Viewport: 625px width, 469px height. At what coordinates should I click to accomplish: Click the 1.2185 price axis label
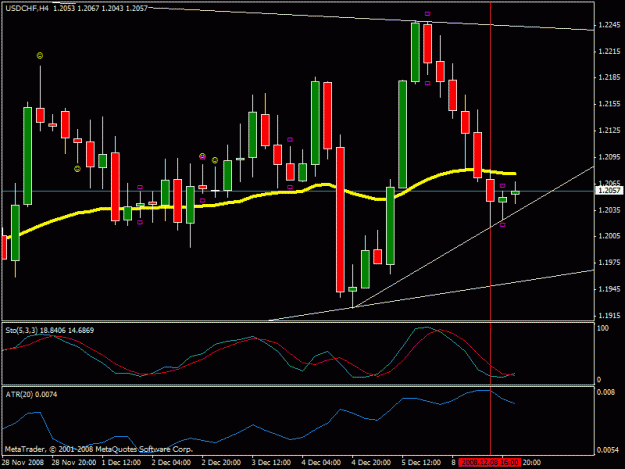coord(609,77)
